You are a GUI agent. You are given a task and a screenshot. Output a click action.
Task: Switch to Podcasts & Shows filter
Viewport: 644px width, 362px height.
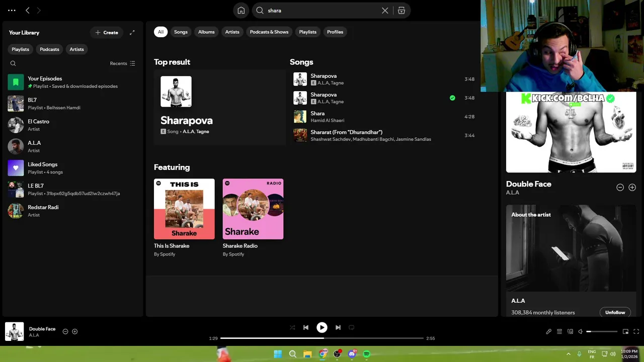[x=269, y=32]
